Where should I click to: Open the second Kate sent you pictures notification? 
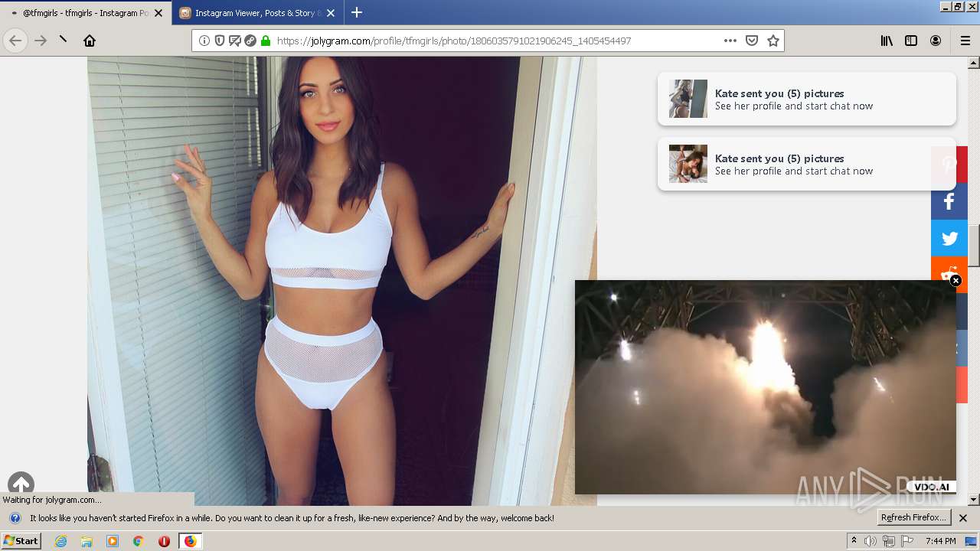pos(807,164)
